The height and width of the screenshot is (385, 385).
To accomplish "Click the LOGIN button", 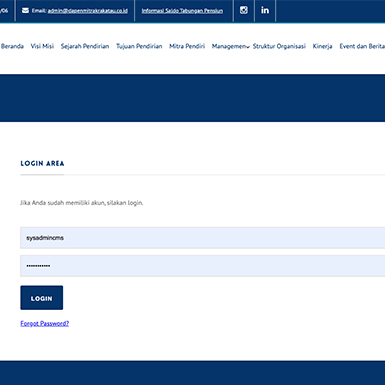I will 42,298.
